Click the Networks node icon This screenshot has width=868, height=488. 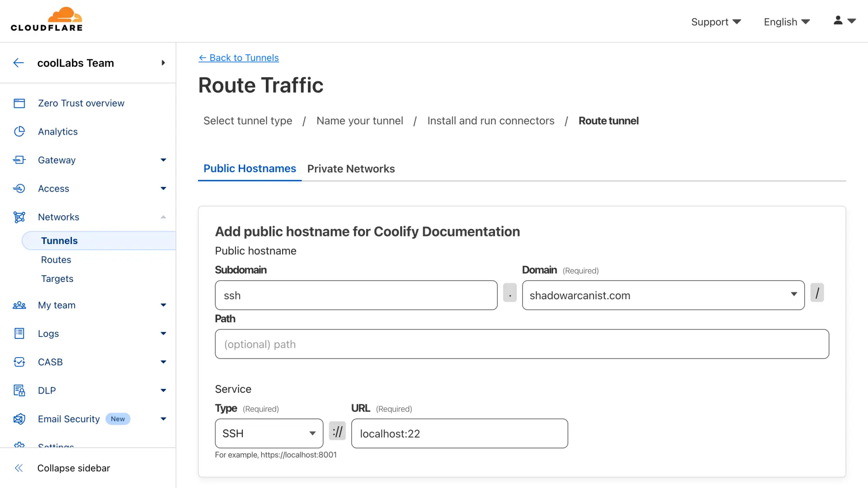pos(19,217)
